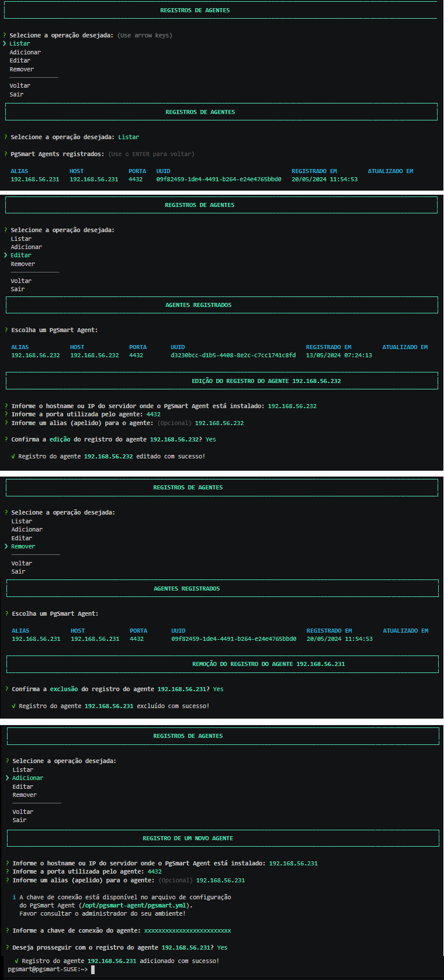The width and height of the screenshot is (444, 980).
Task: Click the checkmark before 'Registro do agente 192.168.56.232 editado'
Action: click(13, 457)
